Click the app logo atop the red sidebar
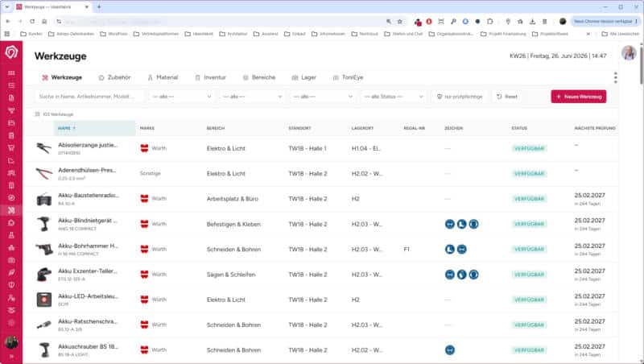The image size is (644, 364). pos(11,52)
